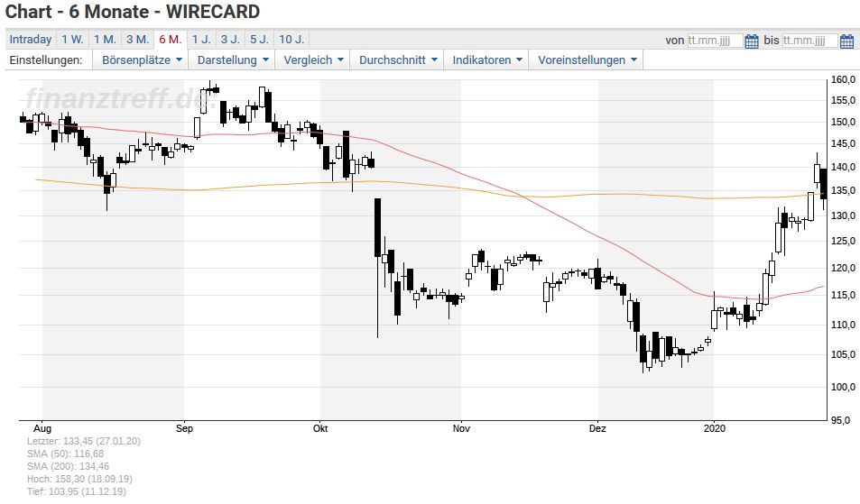Click the 'Sep' month label on time axis

point(184,428)
